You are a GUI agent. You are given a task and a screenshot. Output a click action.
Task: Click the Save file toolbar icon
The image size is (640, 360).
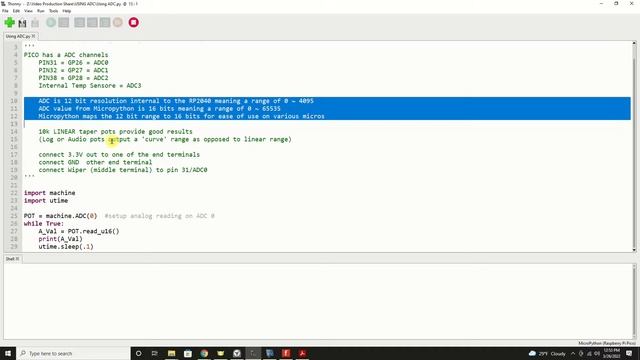(x=35, y=23)
